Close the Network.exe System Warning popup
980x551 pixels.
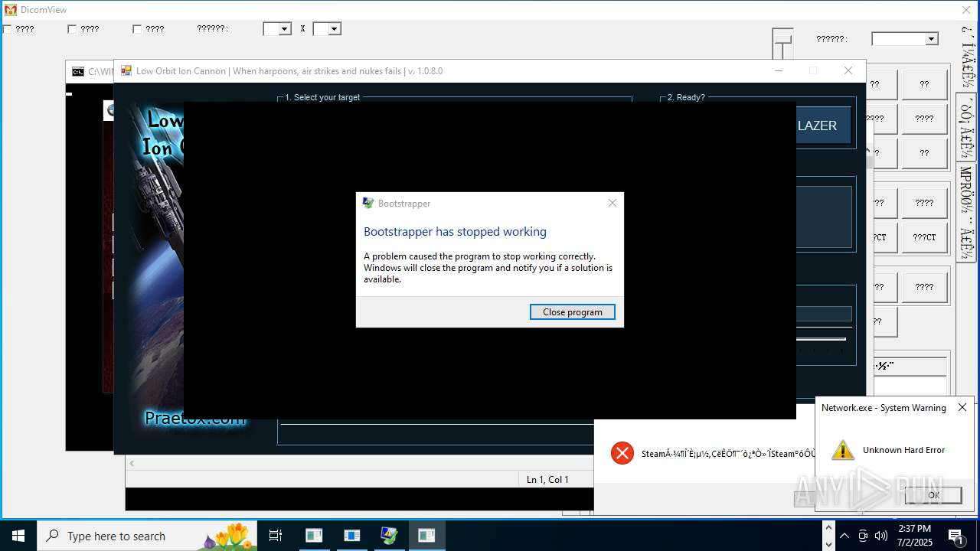962,407
